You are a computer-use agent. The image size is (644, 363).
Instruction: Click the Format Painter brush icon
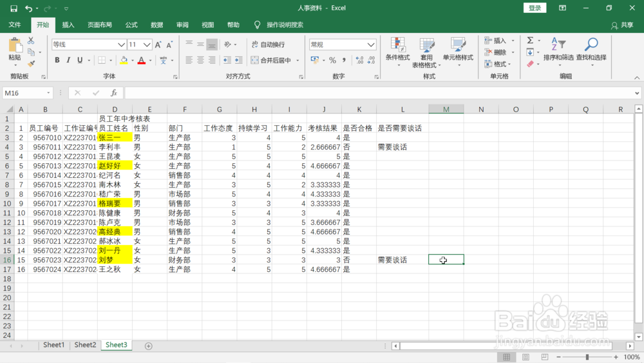[31, 64]
